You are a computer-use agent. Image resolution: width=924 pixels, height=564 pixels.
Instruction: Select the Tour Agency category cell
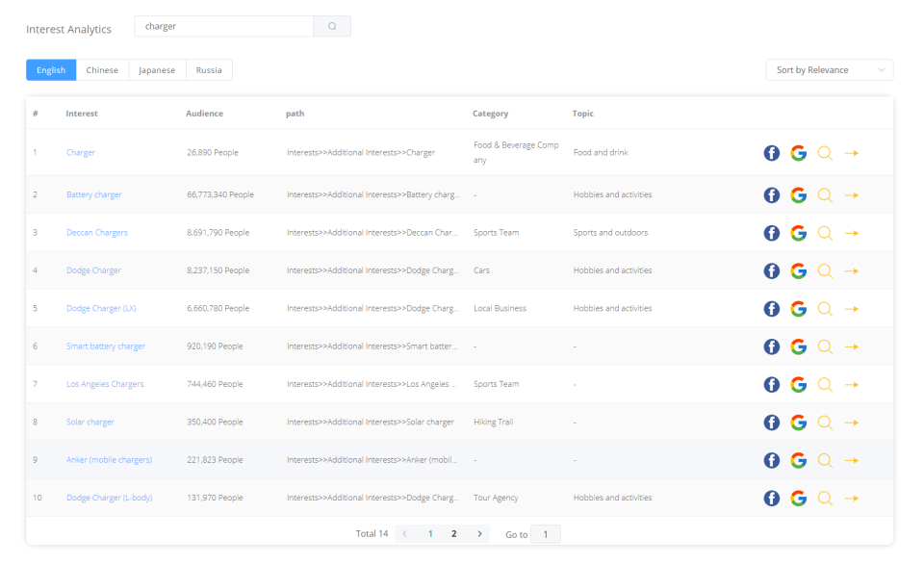pyautogui.click(x=496, y=498)
